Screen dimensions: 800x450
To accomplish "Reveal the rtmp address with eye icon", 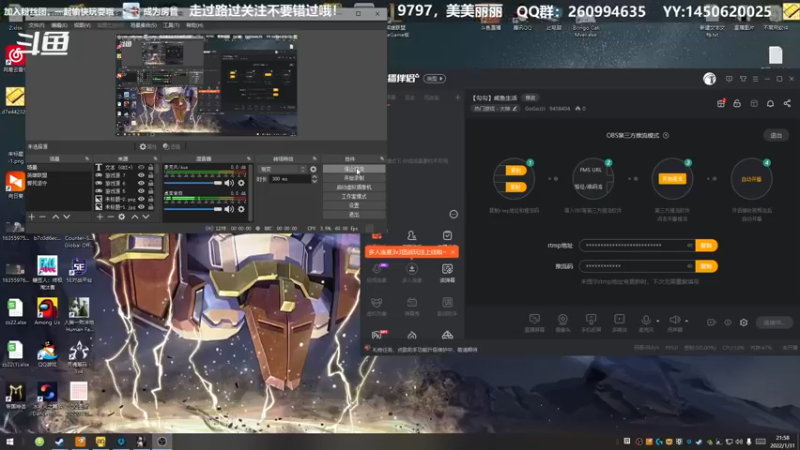I will tap(690, 245).
